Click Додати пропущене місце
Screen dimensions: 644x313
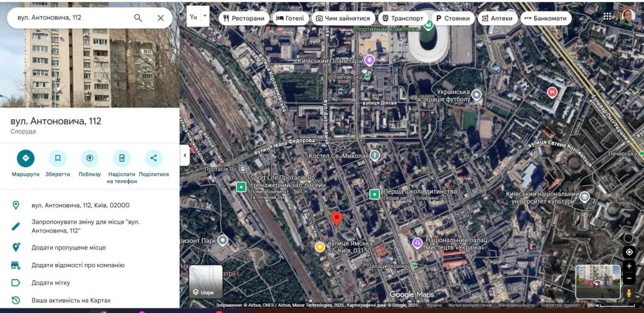click(68, 247)
